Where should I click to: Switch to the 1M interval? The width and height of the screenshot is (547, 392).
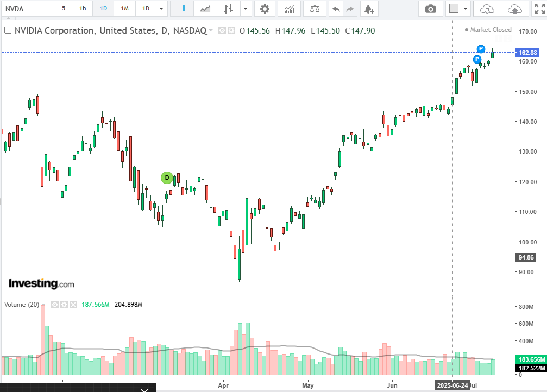(125, 9)
